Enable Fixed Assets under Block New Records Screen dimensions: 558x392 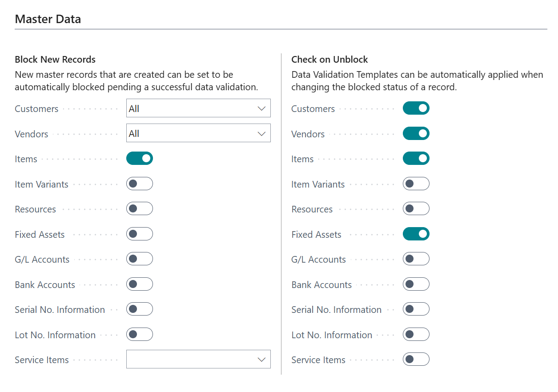pos(140,234)
